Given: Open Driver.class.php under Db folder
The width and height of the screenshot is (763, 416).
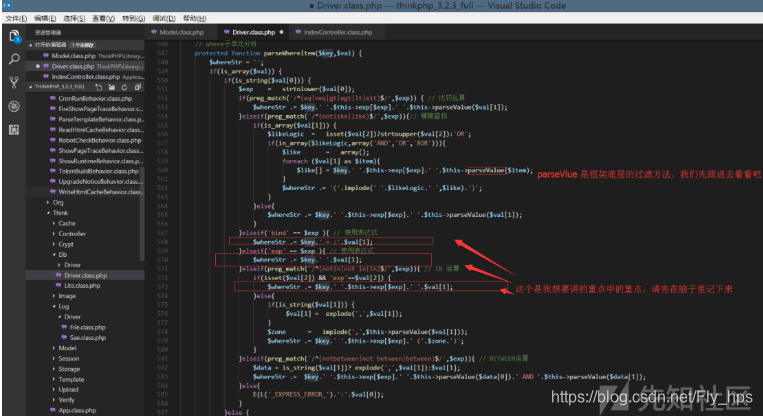Looking at the screenshot, I should click(85, 275).
